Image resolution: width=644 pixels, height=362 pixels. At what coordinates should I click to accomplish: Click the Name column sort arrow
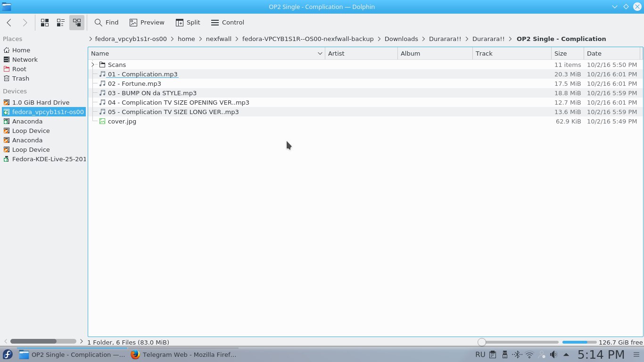[x=320, y=53]
